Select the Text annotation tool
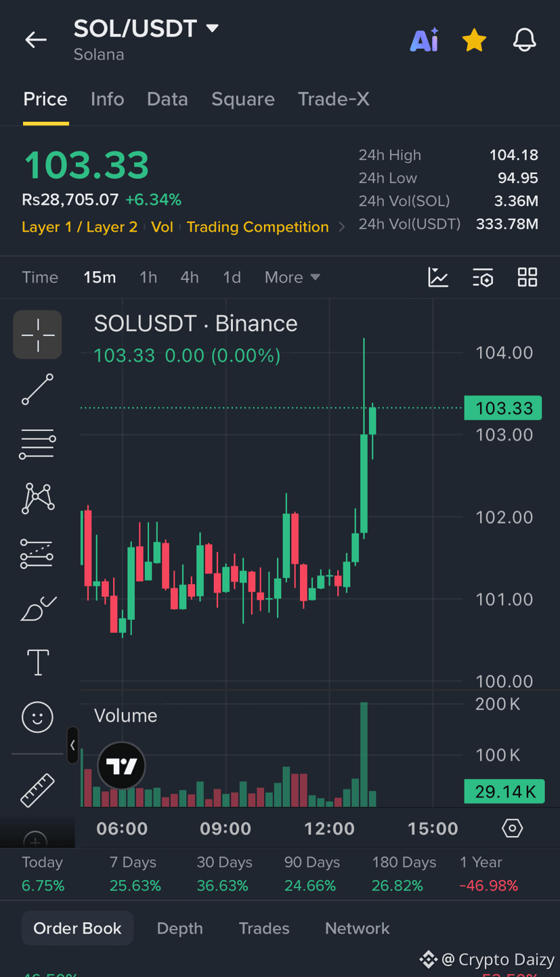The width and height of the screenshot is (560, 977). 37,663
